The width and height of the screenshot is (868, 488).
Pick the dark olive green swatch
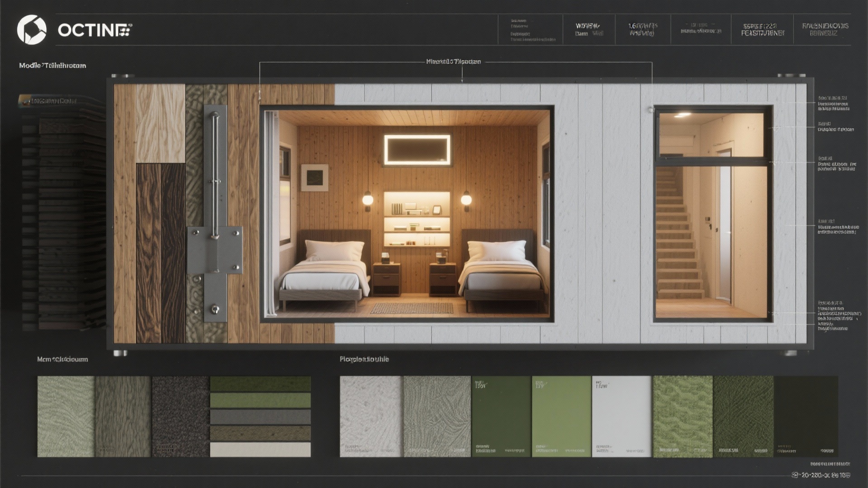coord(501,416)
